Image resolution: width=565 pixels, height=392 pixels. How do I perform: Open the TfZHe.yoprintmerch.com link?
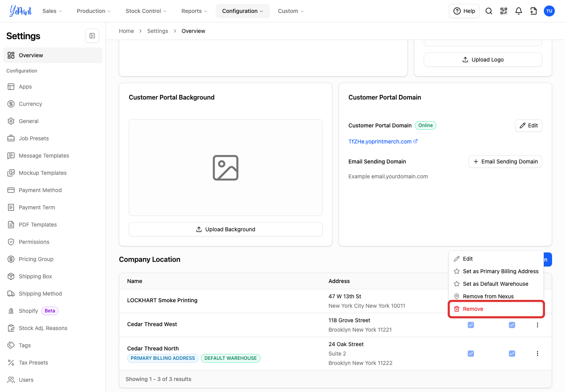pyautogui.click(x=383, y=142)
